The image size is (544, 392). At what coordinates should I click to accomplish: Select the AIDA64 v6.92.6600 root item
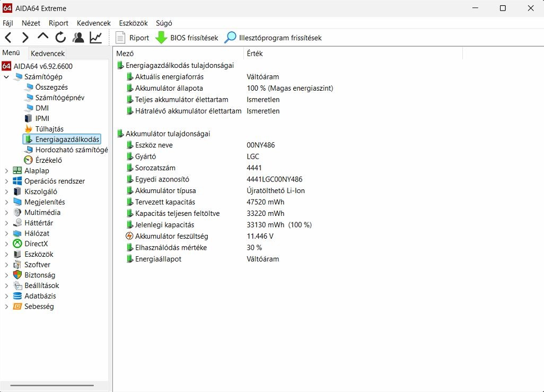(43, 66)
